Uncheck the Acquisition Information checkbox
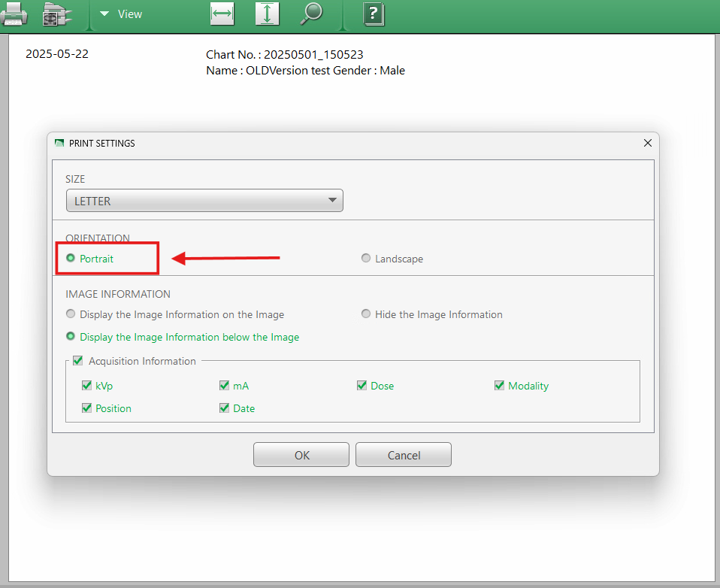Viewport: 720px width, 588px height. click(78, 361)
